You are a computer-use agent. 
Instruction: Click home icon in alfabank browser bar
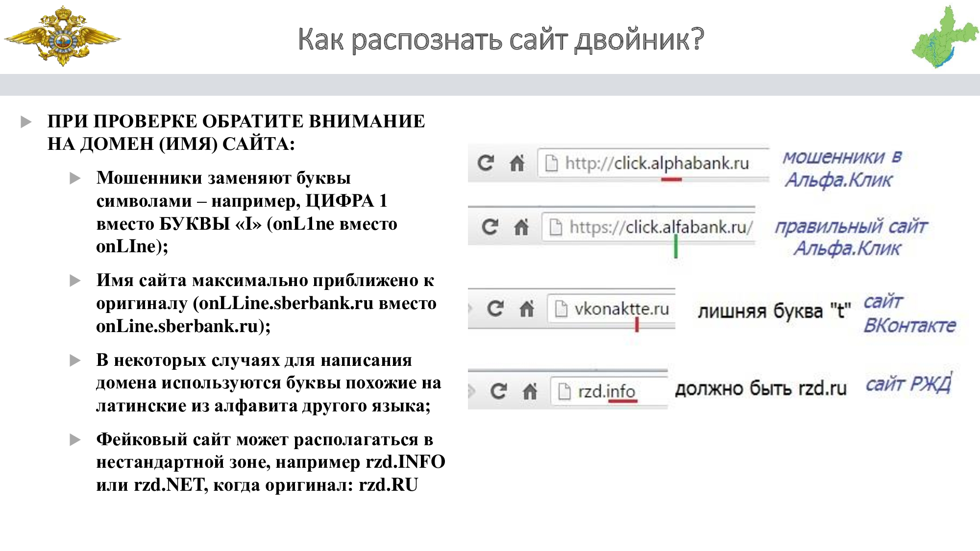(x=521, y=227)
